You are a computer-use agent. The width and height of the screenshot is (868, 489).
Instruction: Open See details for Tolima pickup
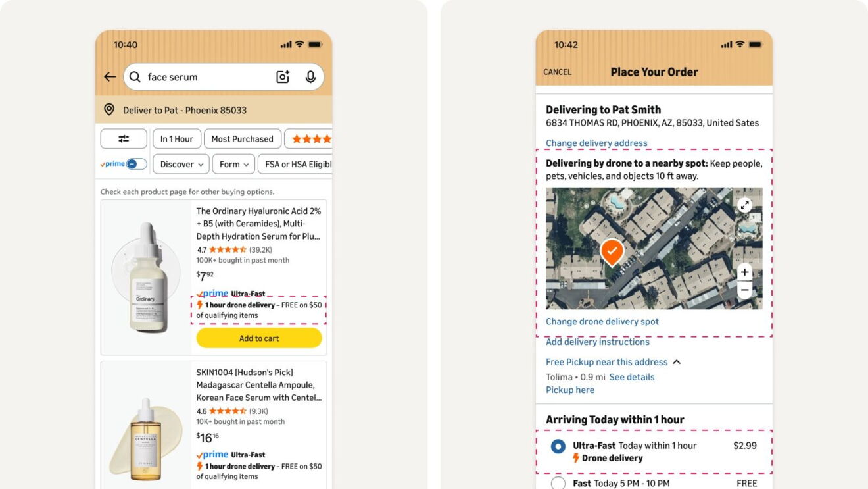pyautogui.click(x=632, y=377)
